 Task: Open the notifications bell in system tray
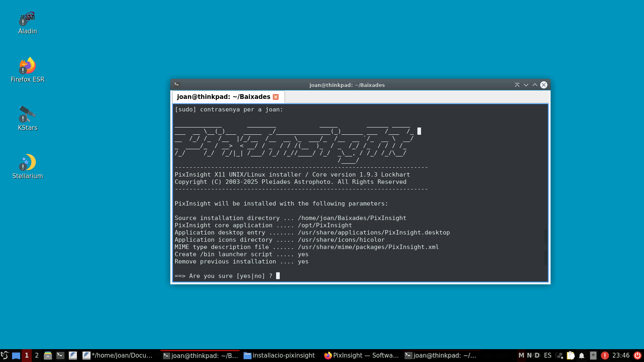point(582,355)
